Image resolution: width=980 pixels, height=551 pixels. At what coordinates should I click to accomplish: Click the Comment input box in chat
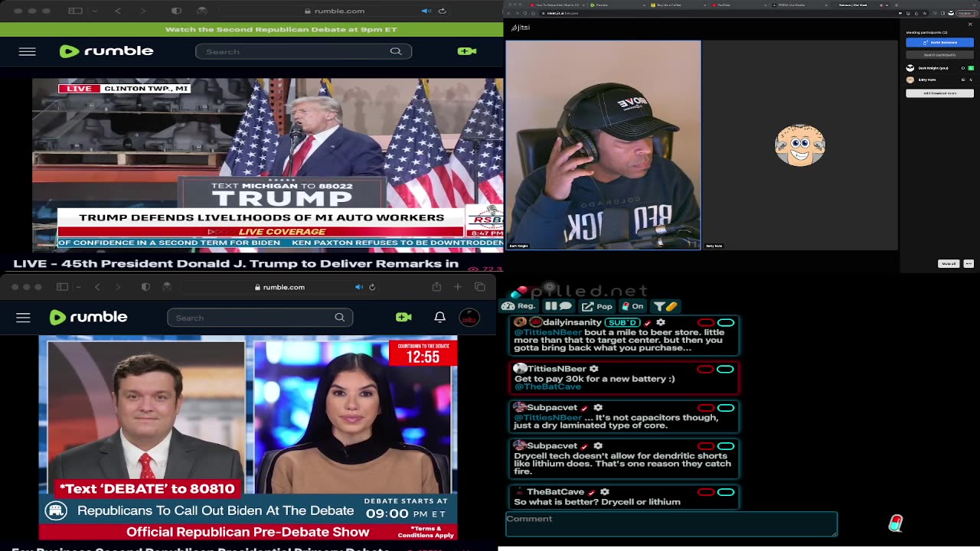(x=671, y=524)
